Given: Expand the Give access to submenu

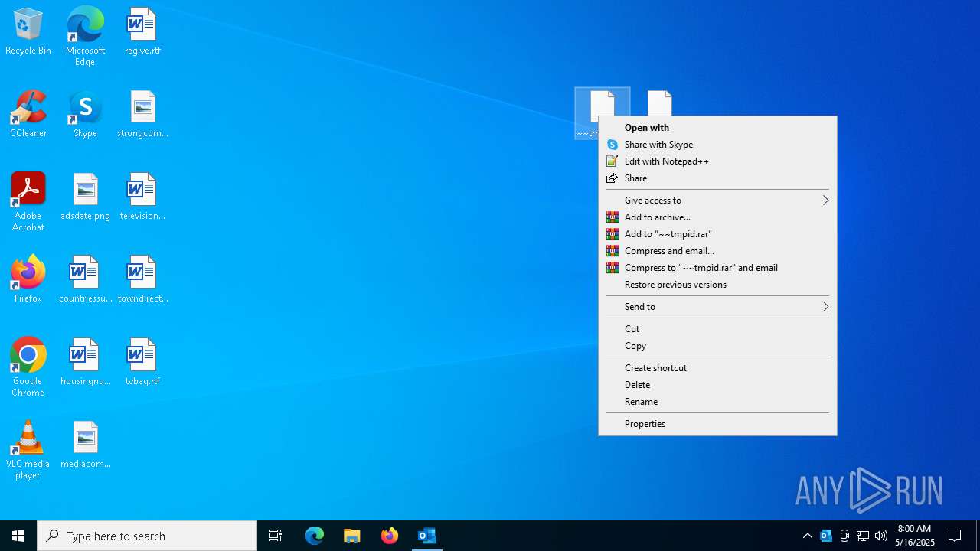Looking at the screenshot, I should pos(717,201).
